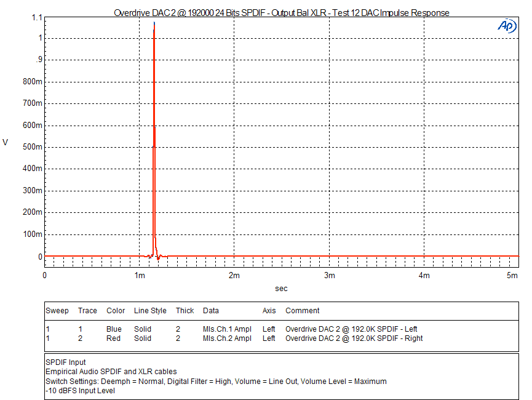Image resolution: width=532 pixels, height=400 pixels.
Task: Select the comment 'Overdrive DAC 2 @ 192.0K SPDIF - Right'
Action: pyautogui.click(x=354, y=338)
